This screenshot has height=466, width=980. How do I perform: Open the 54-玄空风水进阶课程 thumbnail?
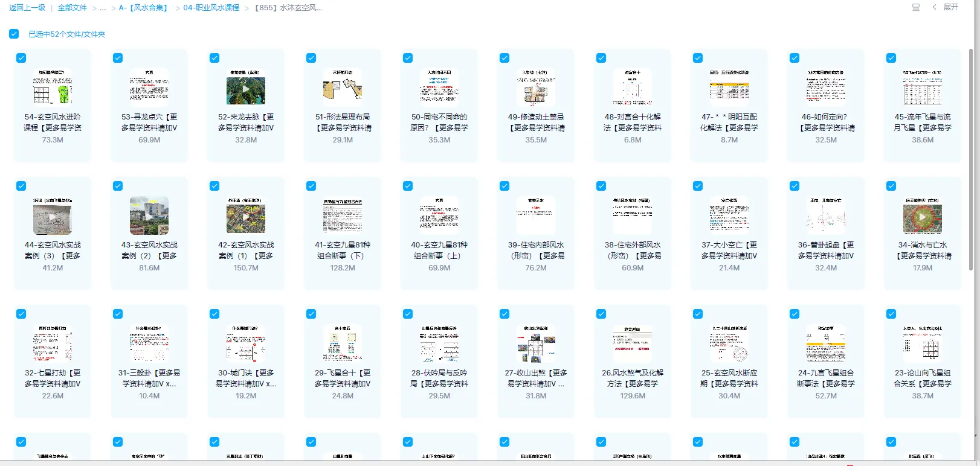tap(53, 88)
